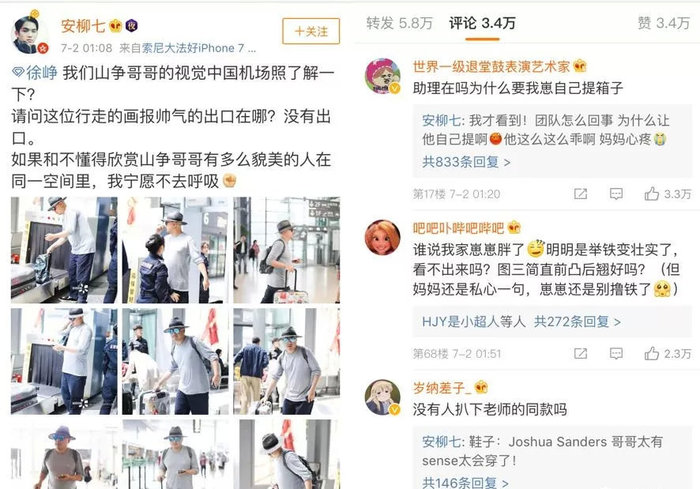The image size is (700, 489).
Task: Like the 第68楼 comment with 2.3万 likes
Action: point(667,354)
